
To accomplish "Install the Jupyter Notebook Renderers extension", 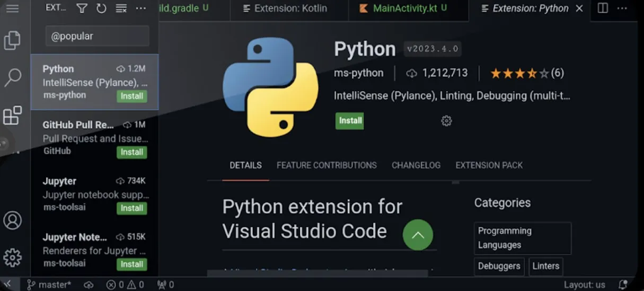I will [132, 264].
